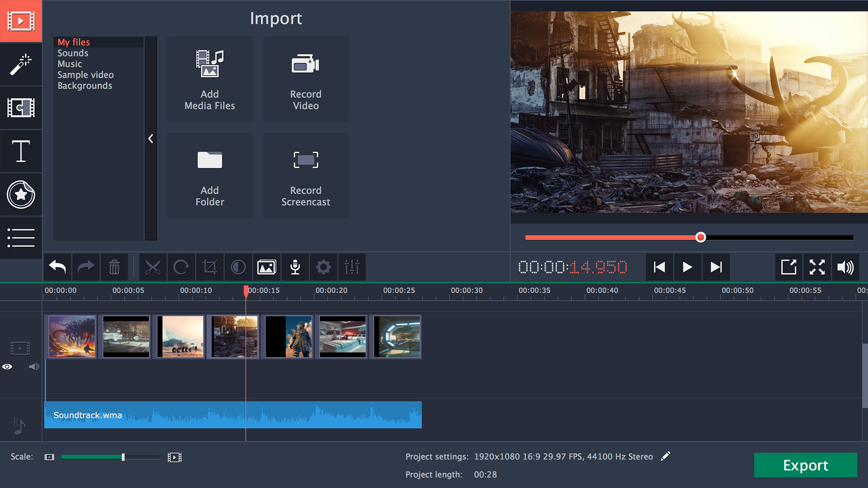This screenshot has width=868, height=488.
Task: Click the color grading tool icon
Action: (x=238, y=266)
